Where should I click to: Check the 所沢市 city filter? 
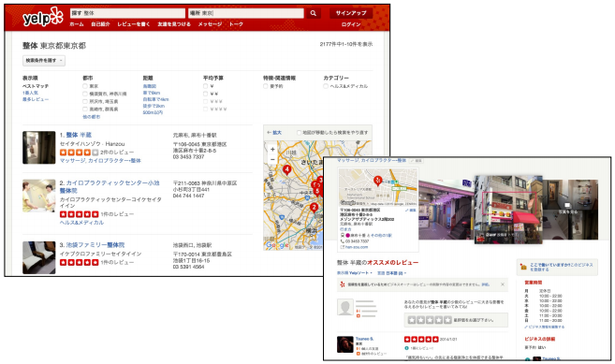coord(85,101)
